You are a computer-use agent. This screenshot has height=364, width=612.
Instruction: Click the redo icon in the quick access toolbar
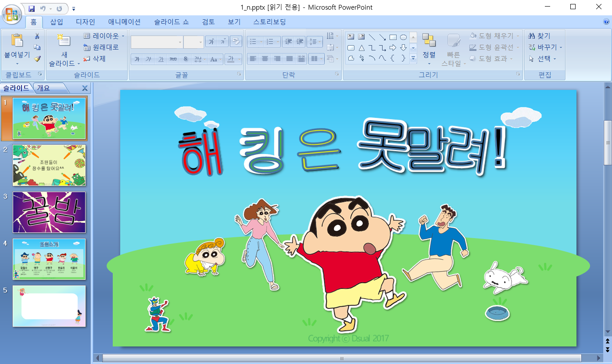[59, 8]
